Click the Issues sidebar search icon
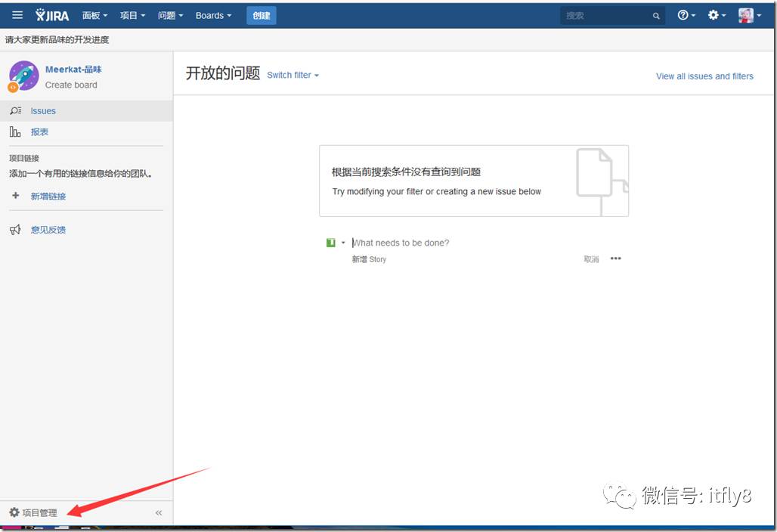777x532 pixels. [x=15, y=110]
